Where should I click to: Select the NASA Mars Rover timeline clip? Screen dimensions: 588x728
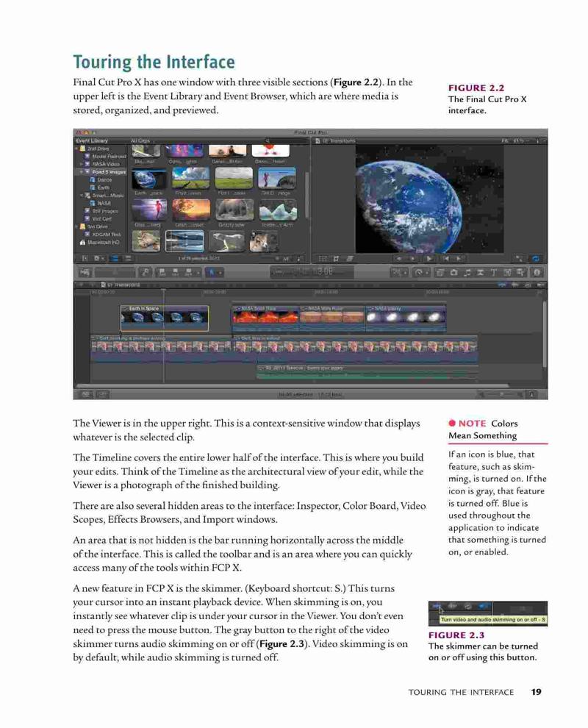(x=331, y=317)
